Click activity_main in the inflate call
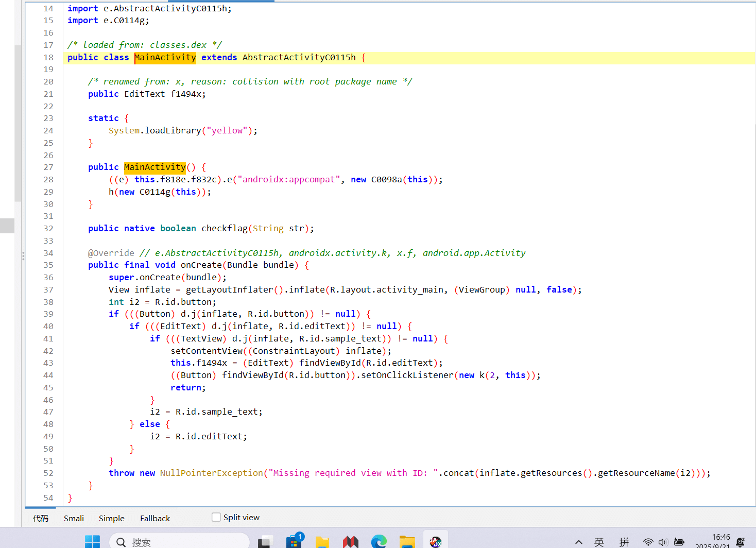The image size is (756, 548). coord(410,289)
